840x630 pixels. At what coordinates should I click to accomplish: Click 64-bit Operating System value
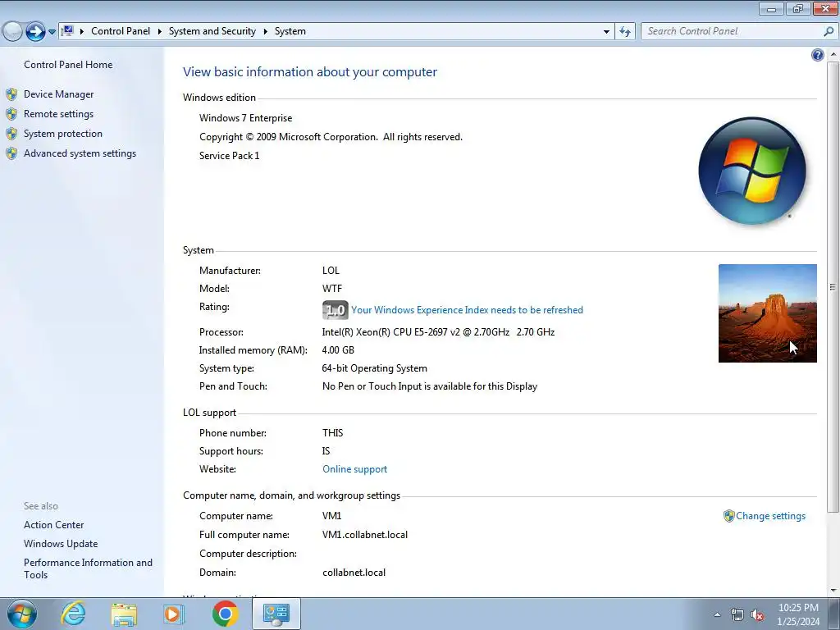point(374,368)
